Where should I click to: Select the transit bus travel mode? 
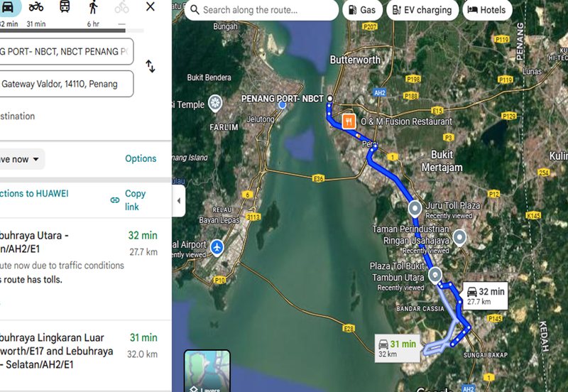tap(65, 6)
